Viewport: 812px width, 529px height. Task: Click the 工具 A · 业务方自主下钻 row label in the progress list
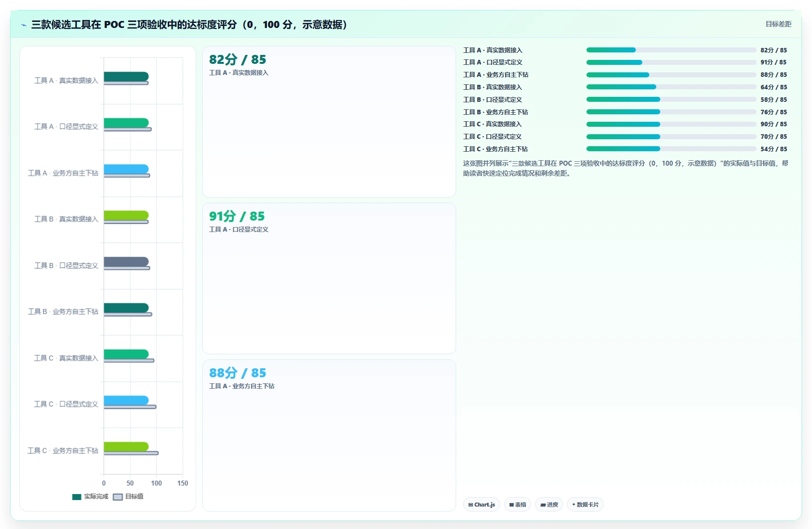coord(496,75)
